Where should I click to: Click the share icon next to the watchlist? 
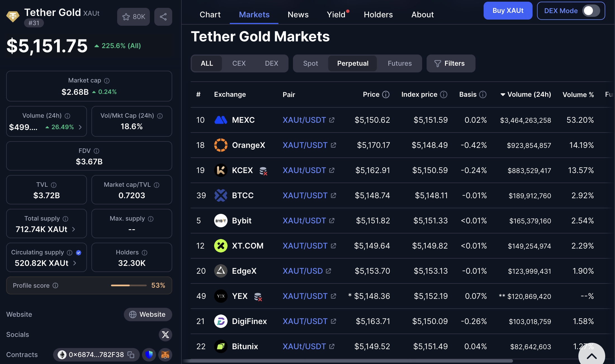[163, 17]
